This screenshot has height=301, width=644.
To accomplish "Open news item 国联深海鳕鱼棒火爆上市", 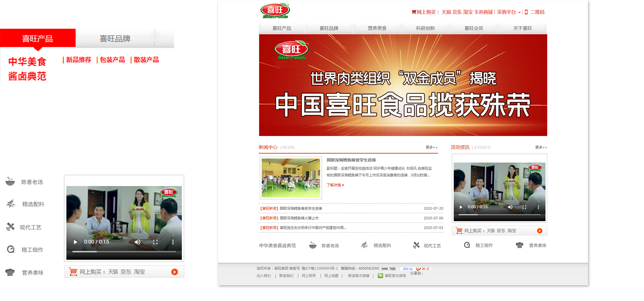I will click(299, 218).
